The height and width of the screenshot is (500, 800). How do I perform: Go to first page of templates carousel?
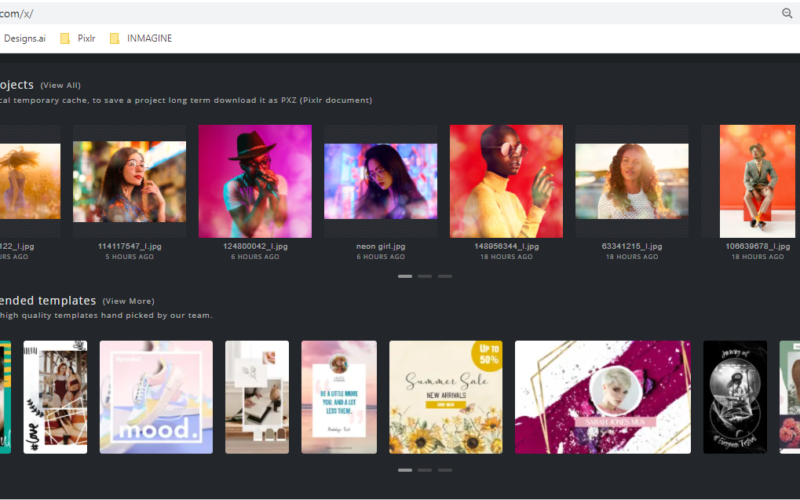point(405,470)
